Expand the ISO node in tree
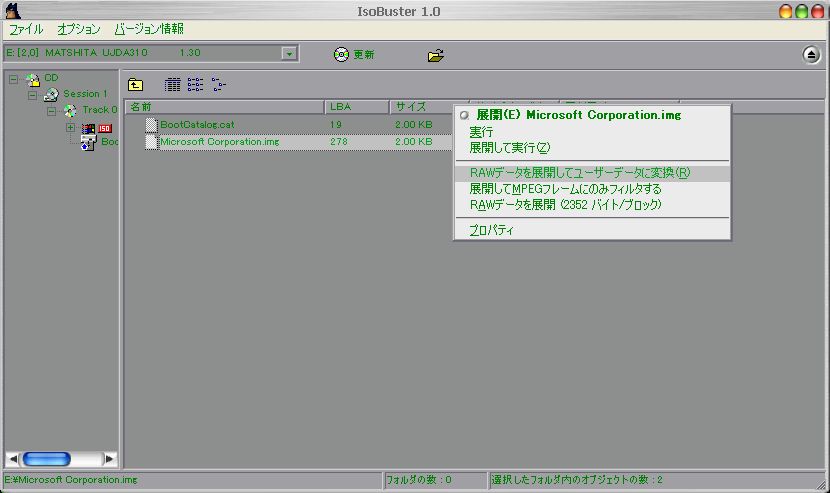This screenshot has height=493, width=830. 70,128
